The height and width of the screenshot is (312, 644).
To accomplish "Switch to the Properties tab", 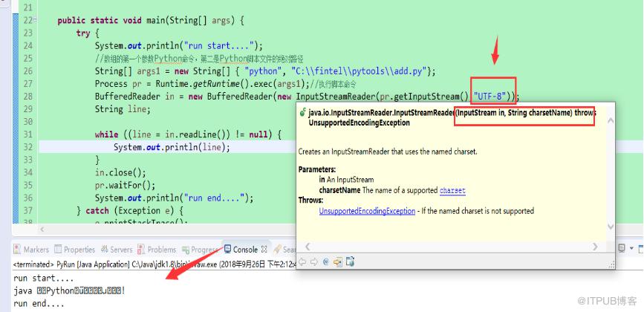I will [x=75, y=250].
